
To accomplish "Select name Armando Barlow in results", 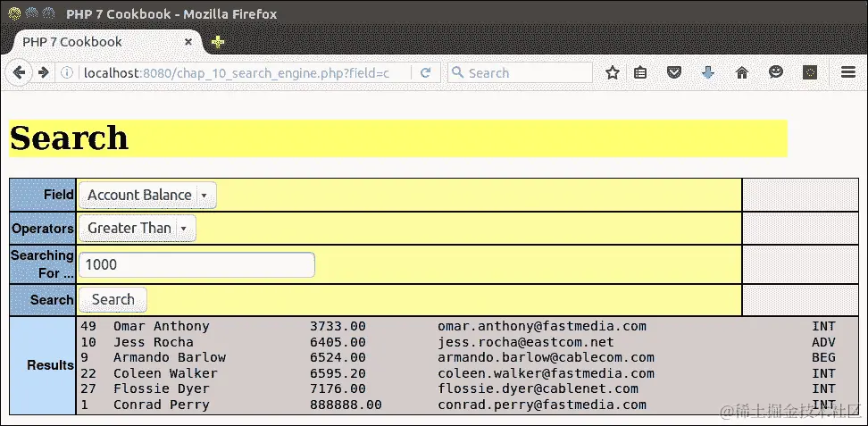I will (x=170, y=357).
